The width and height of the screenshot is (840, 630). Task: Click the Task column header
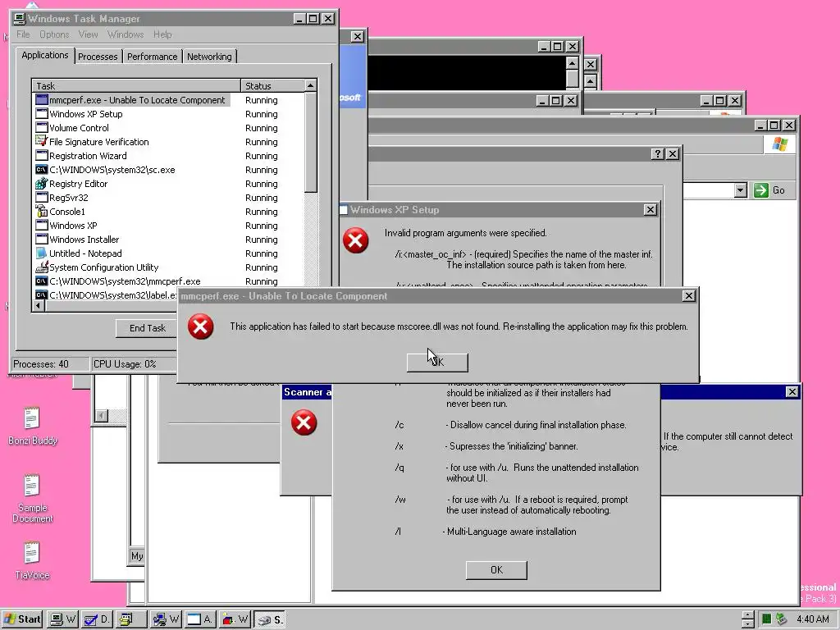(x=137, y=85)
